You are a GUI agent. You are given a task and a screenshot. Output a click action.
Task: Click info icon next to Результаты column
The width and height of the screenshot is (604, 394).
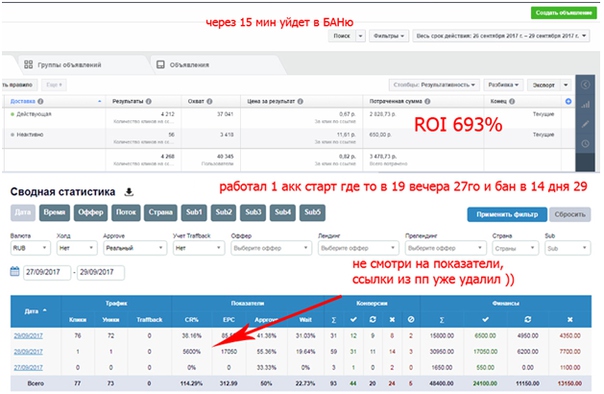(149, 101)
